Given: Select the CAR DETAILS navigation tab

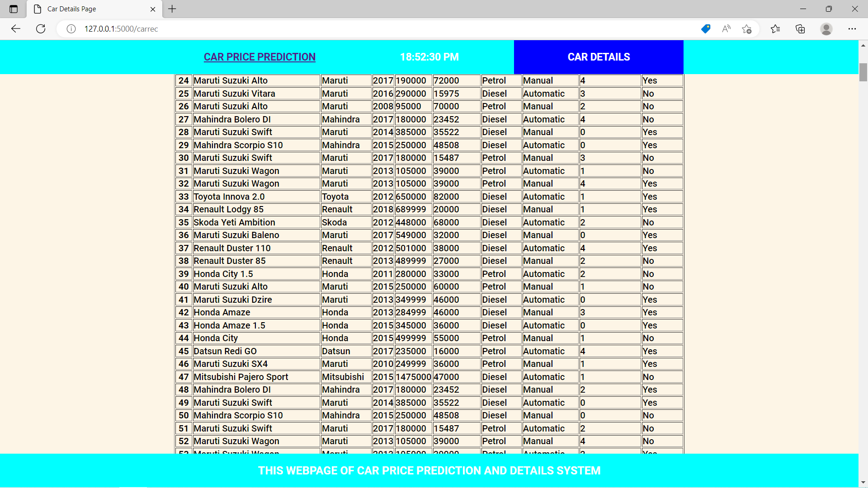Looking at the screenshot, I should coord(599,57).
